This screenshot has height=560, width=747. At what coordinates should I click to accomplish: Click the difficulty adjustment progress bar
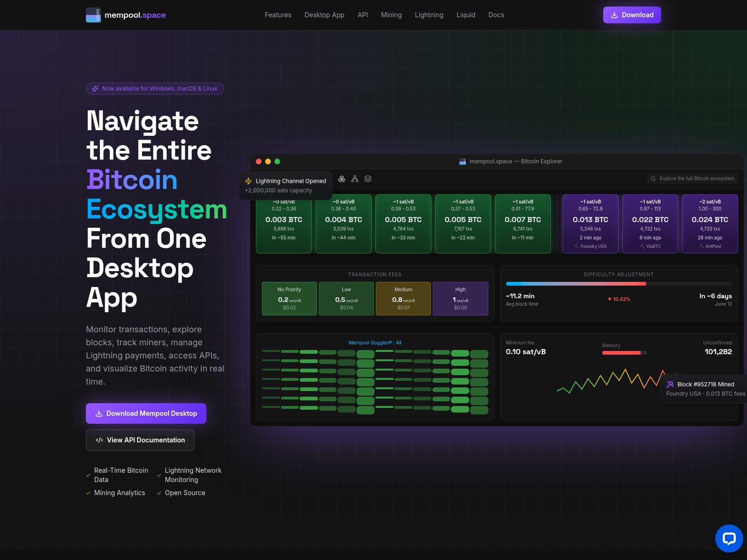[619, 284]
